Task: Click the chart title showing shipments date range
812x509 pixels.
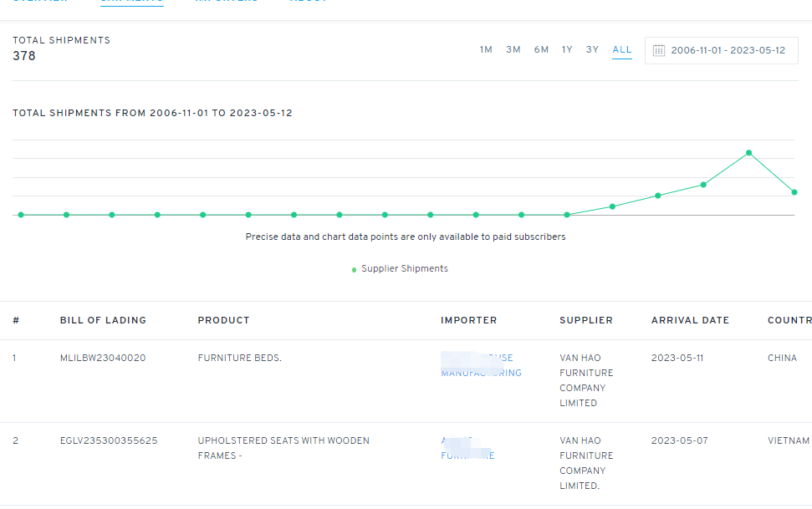Action: (x=153, y=113)
